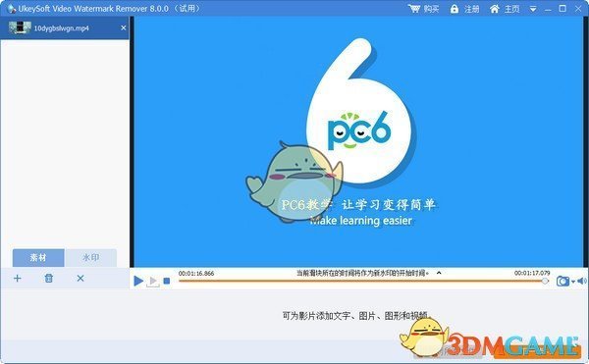
Task: Select the 10dygbslwgn.mp4 file thumbnail
Action: coord(20,27)
